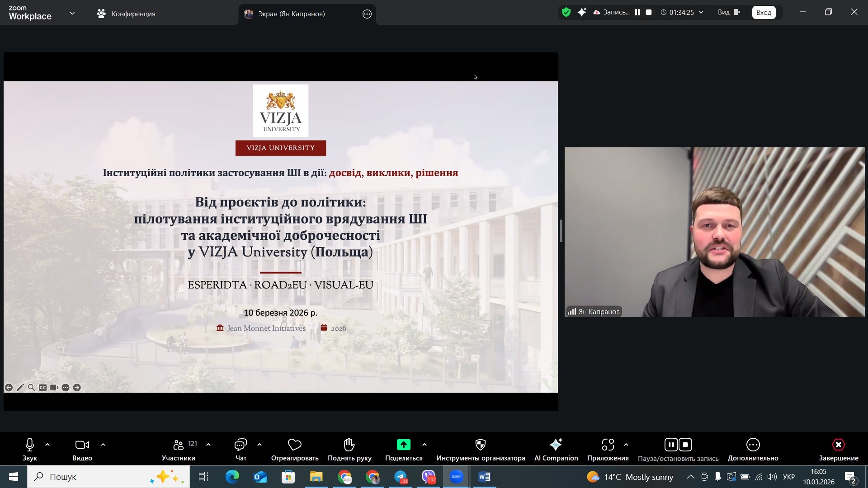Open Инструменты организатора shield icon
The height and width of the screenshot is (488, 868).
pos(480,445)
